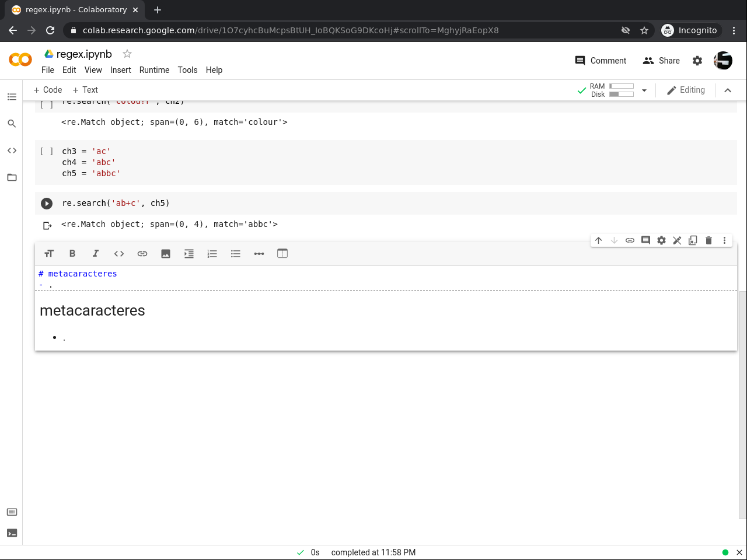Add a comment to the text cell
This screenshot has height=560, width=747.
(646, 240)
